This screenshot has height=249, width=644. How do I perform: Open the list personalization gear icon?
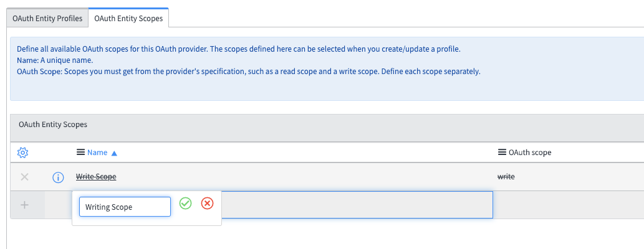(x=23, y=153)
